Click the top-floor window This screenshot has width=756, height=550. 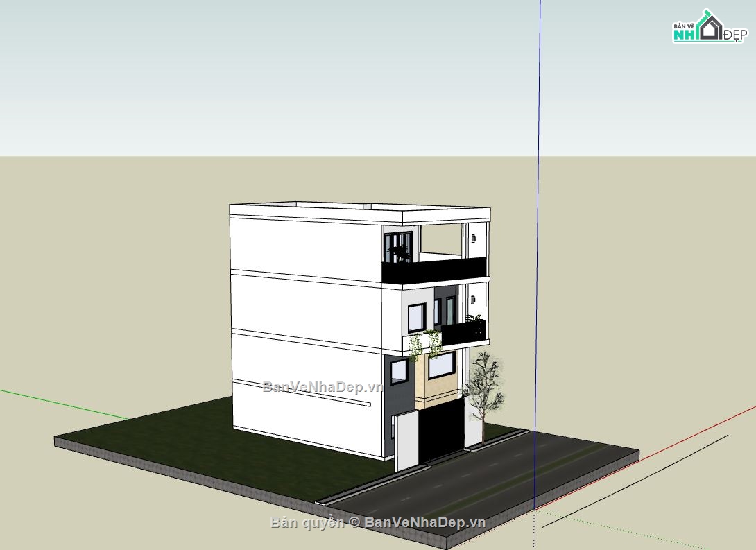click(x=400, y=246)
